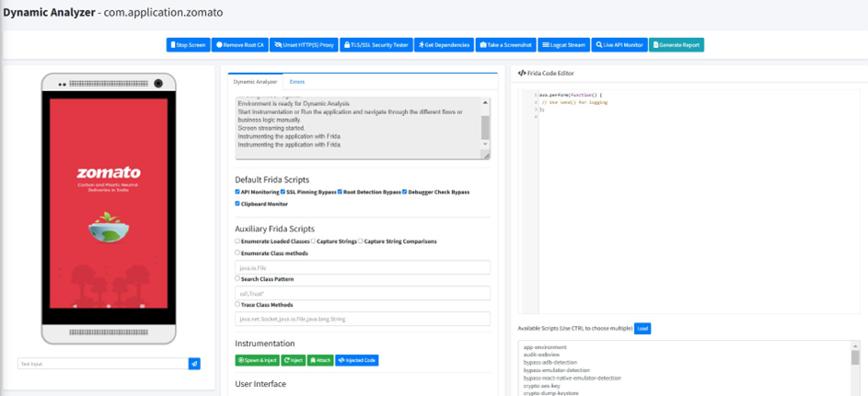This screenshot has width=868, height=396.
Task: Enable Capture String Comparisons
Action: (x=361, y=241)
